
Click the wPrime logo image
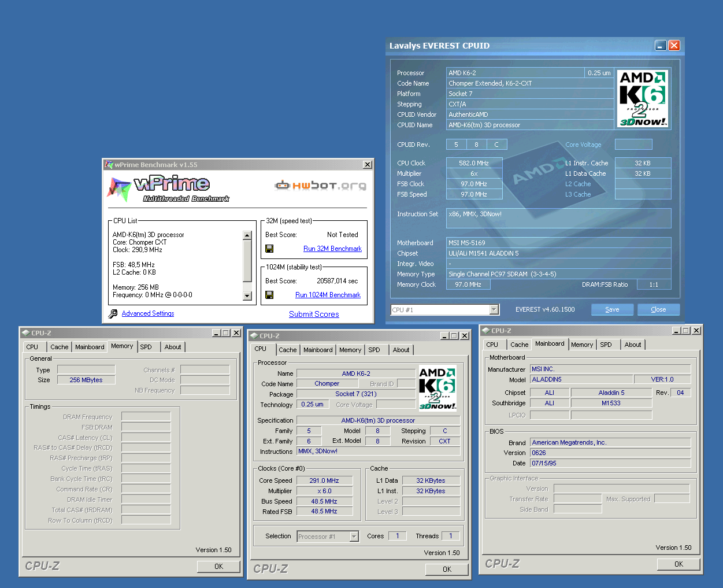[168, 189]
